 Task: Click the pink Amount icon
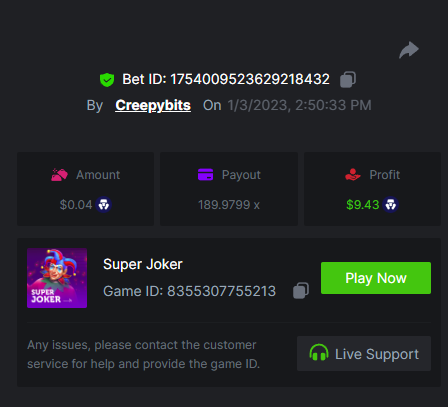[x=59, y=175]
